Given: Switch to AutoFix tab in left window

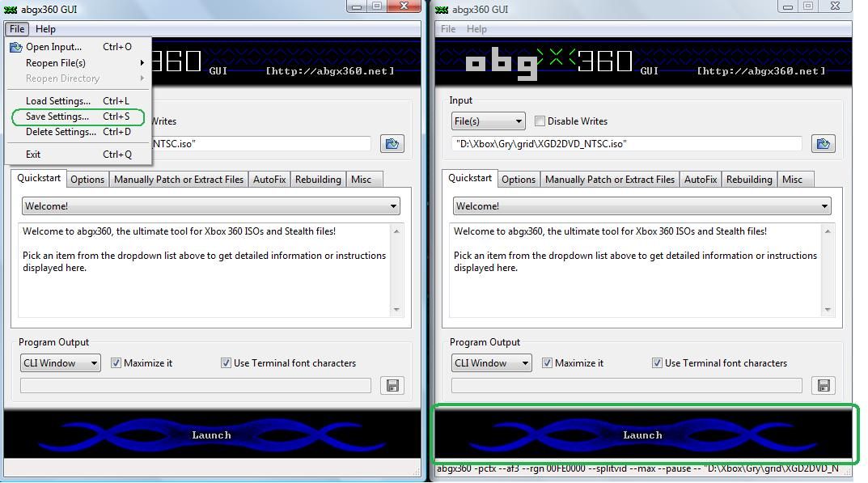Looking at the screenshot, I should [x=269, y=180].
